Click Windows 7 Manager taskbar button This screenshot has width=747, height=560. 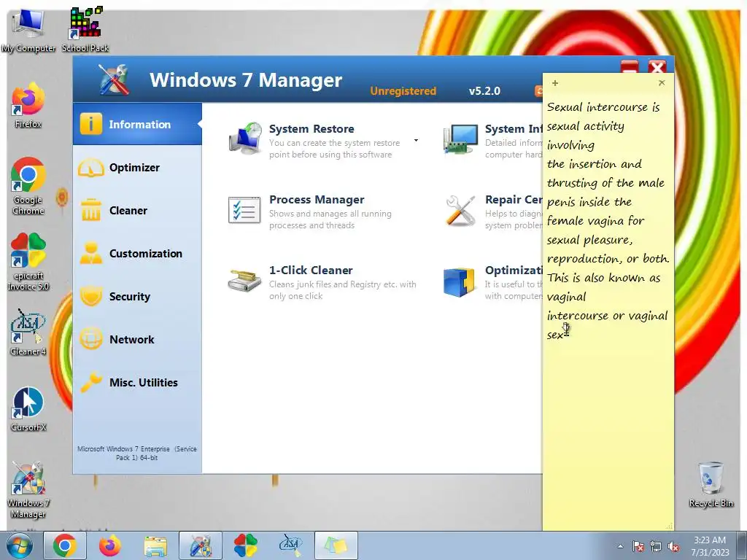(x=201, y=545)
